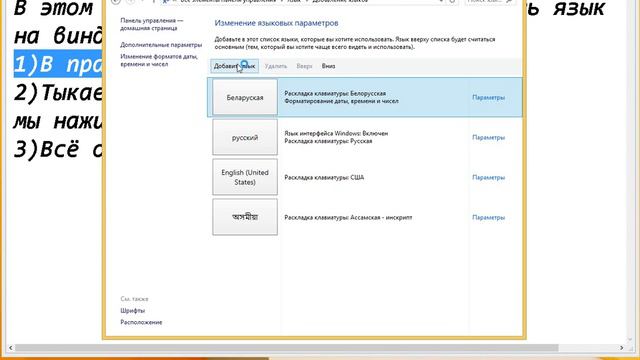
Task: Open "Параметры" for the Беларуская row
Action: pos(489,98)
